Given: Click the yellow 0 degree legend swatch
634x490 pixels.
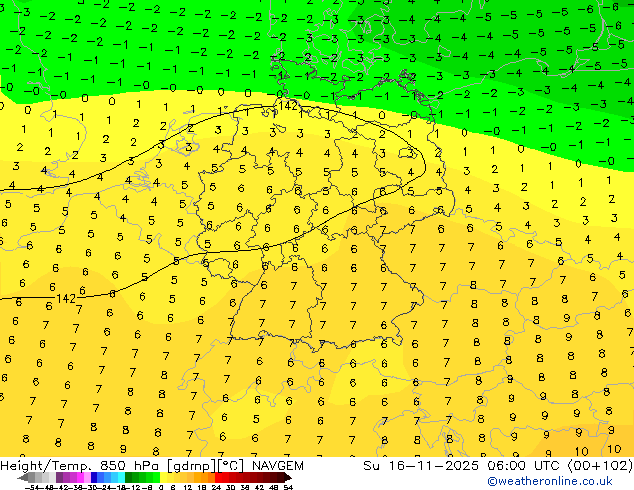Looking at the screenshot, I should (x=164, y=477).
